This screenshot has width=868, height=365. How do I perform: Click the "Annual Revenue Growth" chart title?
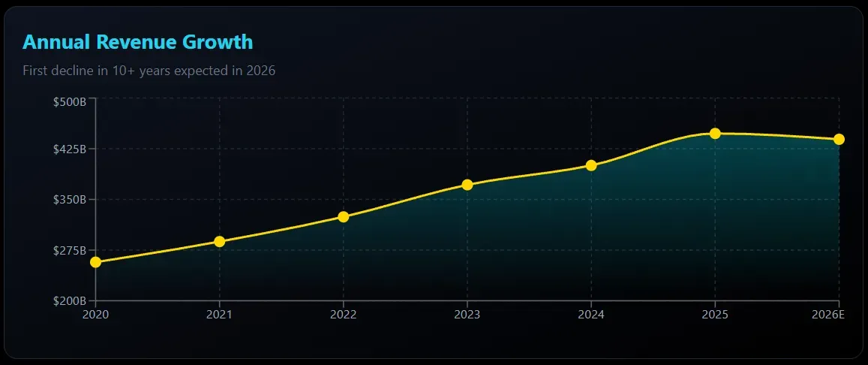[137, 42]
